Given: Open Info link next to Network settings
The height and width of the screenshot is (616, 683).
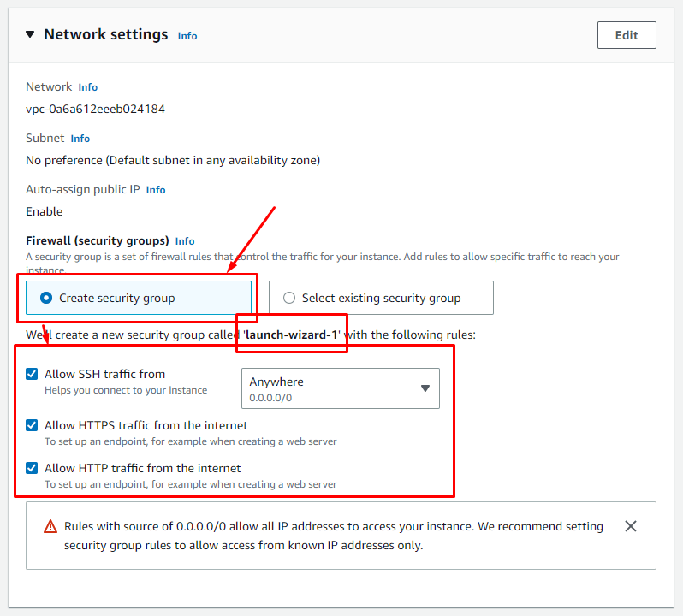Looking at the screenshot, I should (x=187, y=36).
